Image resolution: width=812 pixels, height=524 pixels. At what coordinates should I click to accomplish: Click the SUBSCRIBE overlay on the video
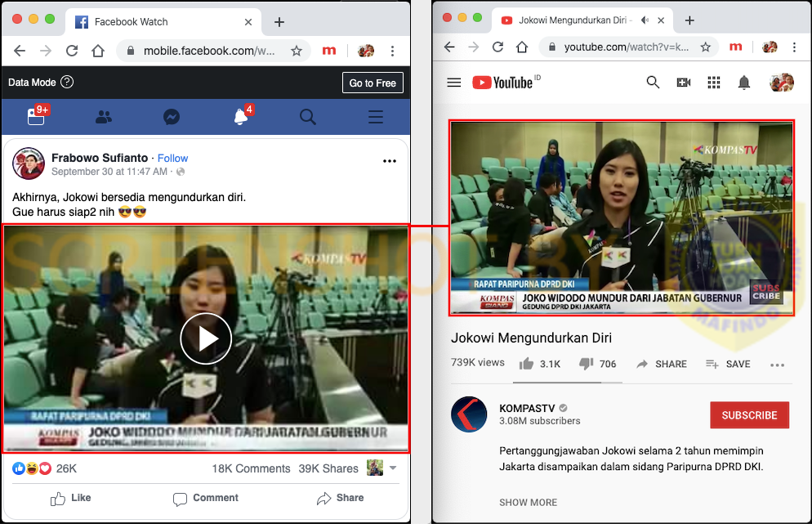[x=766, y=293]
